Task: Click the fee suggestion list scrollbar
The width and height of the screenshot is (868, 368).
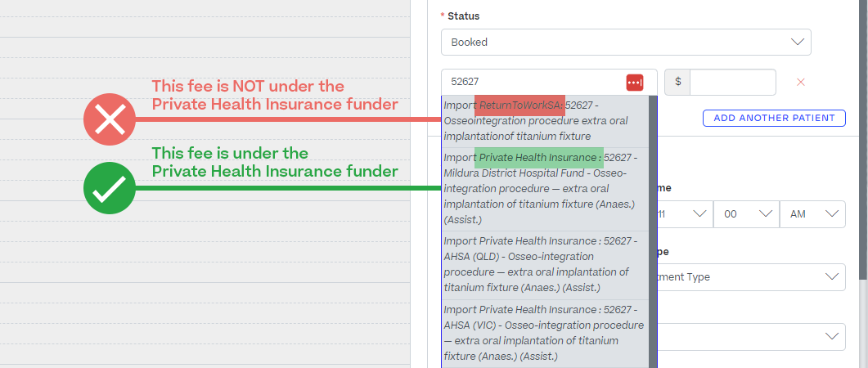Action: coord(653,229)
